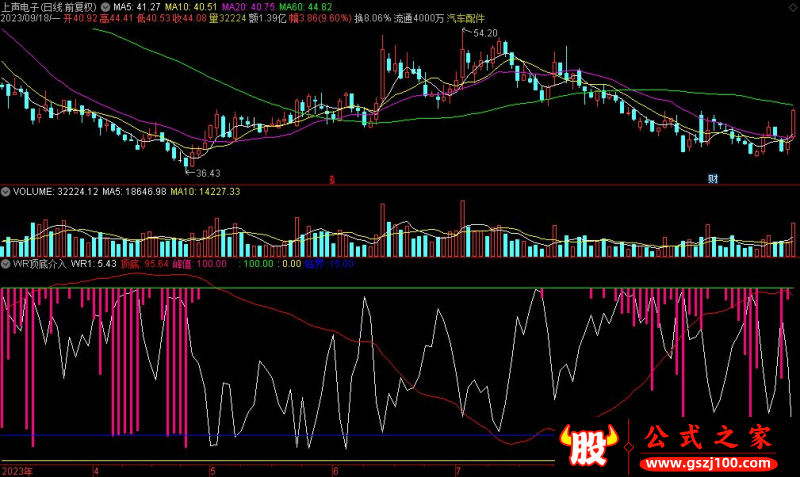Click the open price 开40.92
The image size is (800, 477).
tap(80, 18)
